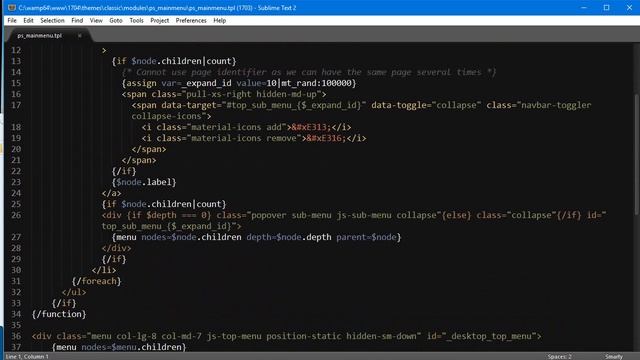
Task: Close the ps_mainmenu.tpl tab
Action: 80,36
